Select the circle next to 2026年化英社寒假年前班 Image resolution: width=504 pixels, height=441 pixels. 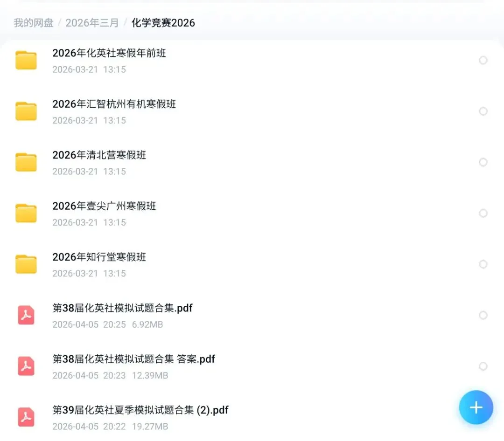click(483, 60)
